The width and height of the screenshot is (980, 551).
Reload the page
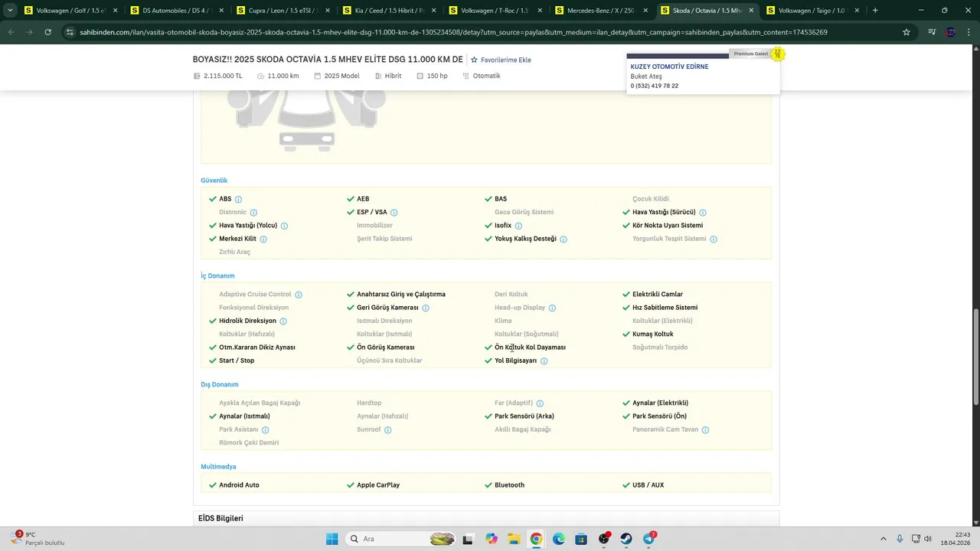(47, 32)
